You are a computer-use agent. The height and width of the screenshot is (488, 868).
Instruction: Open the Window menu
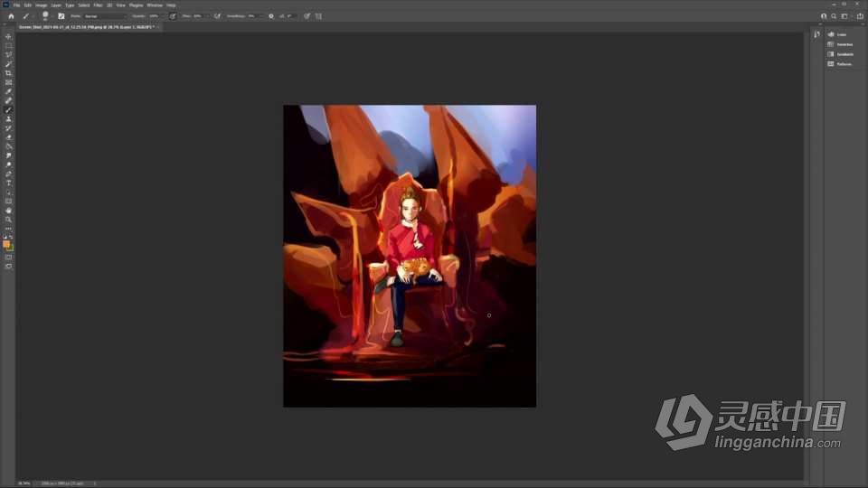[155, 5]
